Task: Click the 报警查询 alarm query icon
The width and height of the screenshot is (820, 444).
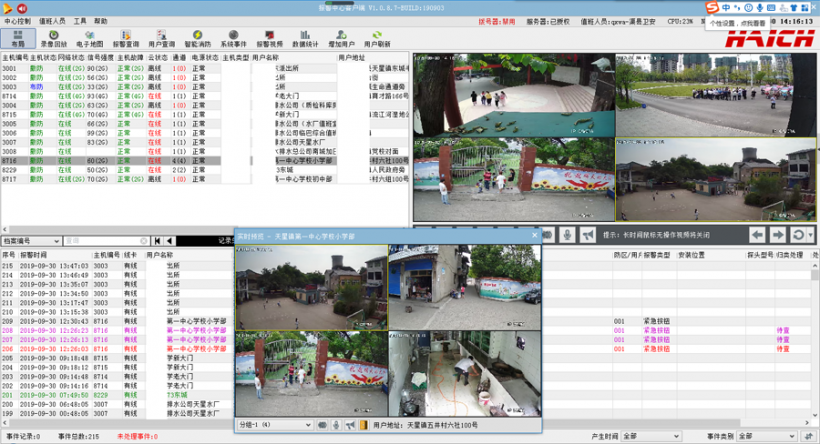Action: coord(126,39)
